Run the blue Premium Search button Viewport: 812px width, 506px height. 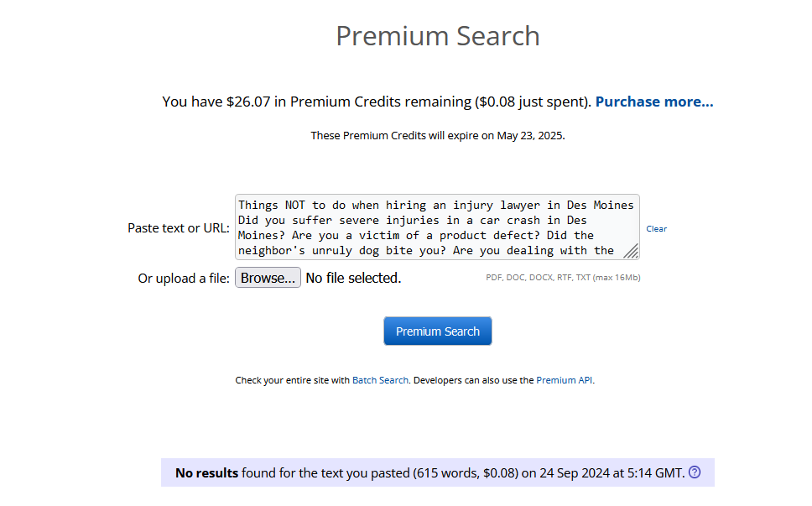[438, 331]
